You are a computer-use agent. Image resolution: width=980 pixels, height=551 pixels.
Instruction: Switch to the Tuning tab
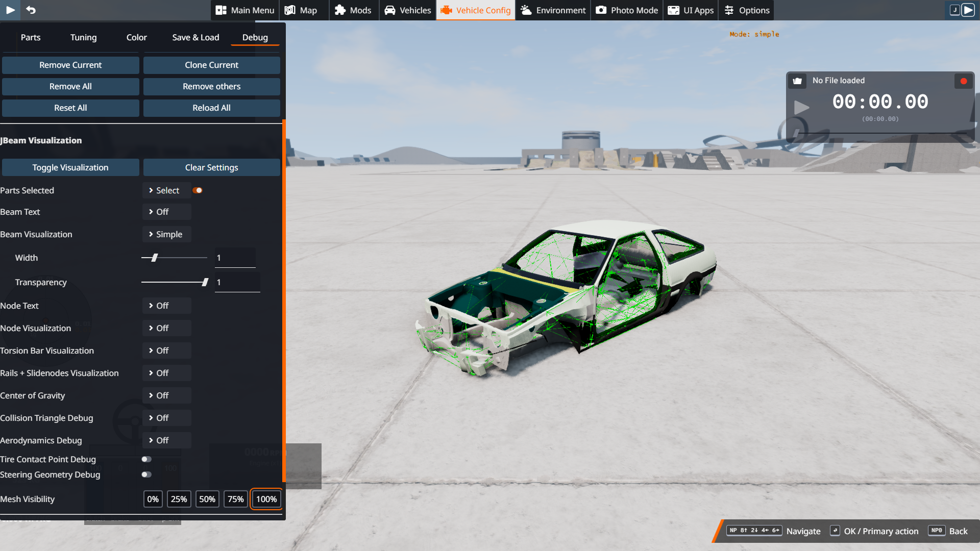coord(83,37)
